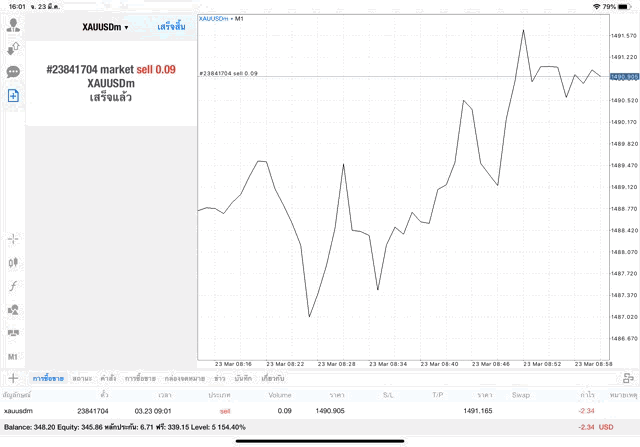Click the panel layout icon at right

coord(627,378)
